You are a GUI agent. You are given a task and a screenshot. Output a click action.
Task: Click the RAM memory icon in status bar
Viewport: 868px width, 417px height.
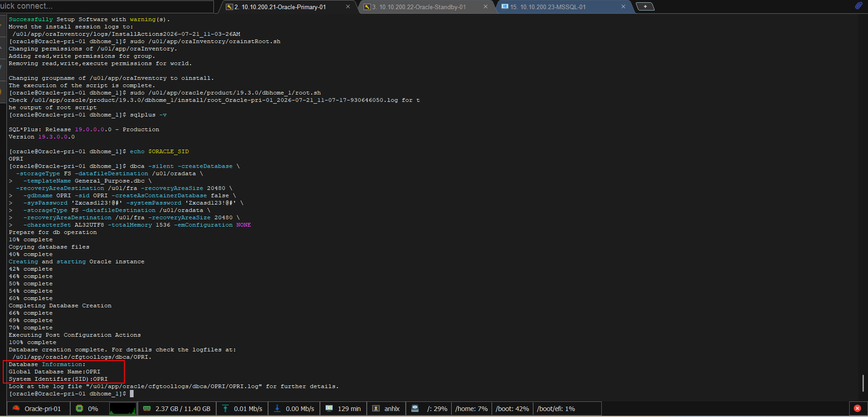147,408
